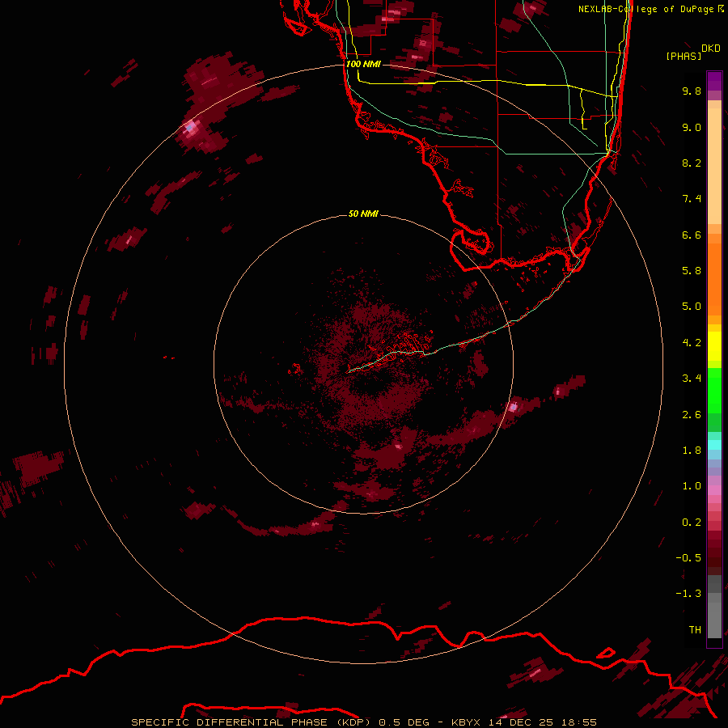Click the KBYX radar site identifier
Viewport: 728px width, 728px height.
[x=468, y=722]
